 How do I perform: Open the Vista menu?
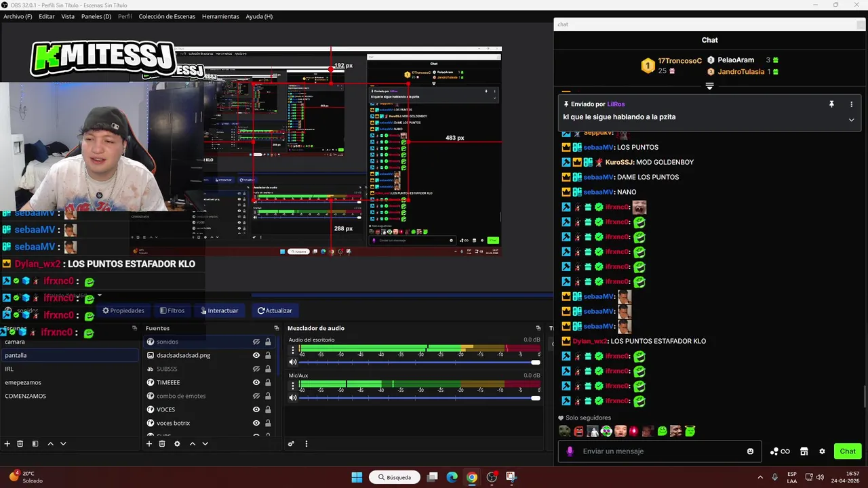coord(68,16)
